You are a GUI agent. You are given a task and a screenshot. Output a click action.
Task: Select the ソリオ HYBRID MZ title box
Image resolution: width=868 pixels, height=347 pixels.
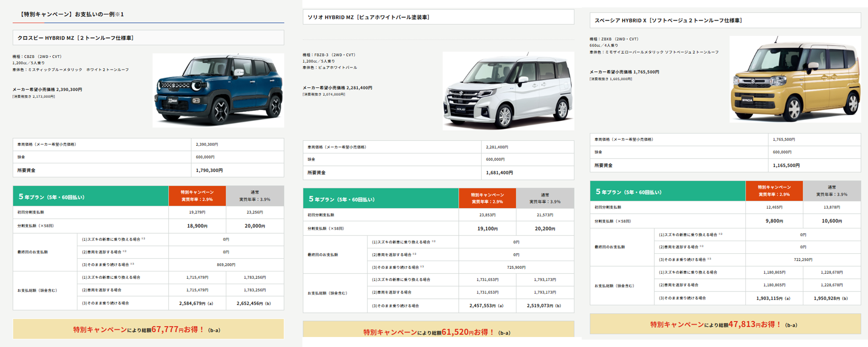pos(438,17)
